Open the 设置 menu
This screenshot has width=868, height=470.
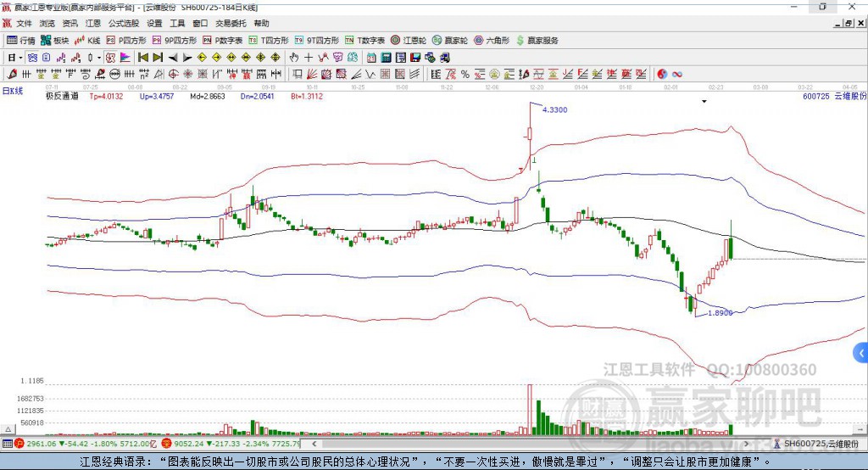click(154, 23)
